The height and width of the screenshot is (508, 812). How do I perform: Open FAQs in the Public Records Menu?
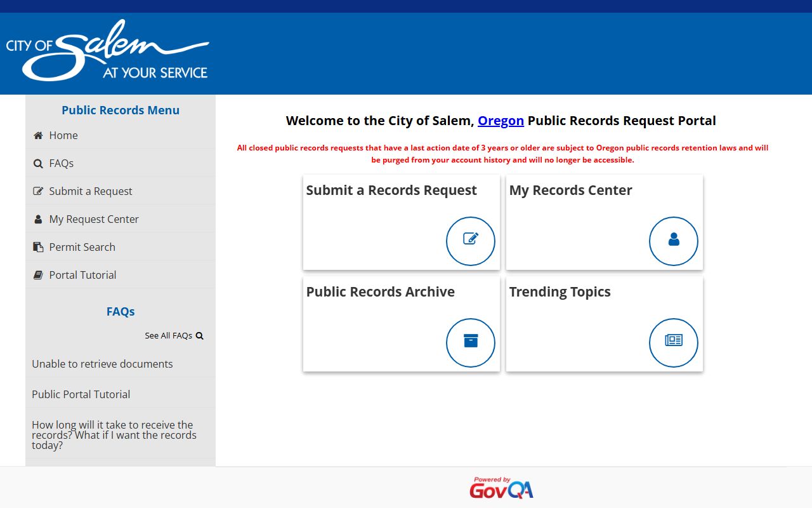(121, 163)
